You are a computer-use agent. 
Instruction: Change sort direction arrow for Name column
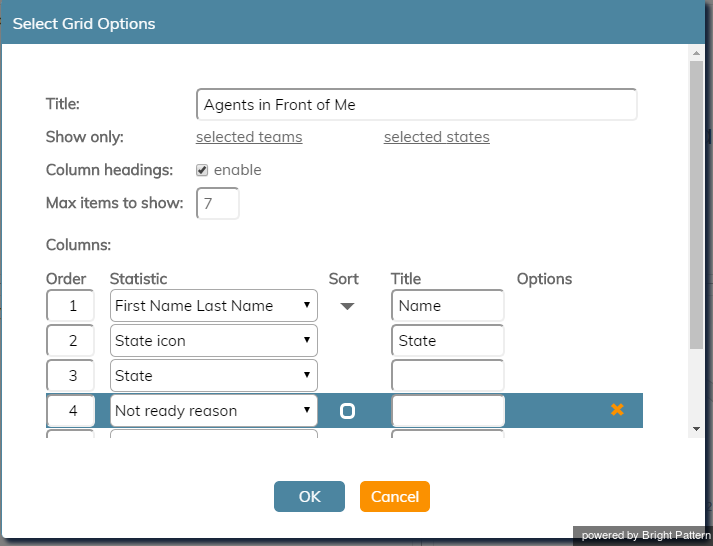[x=347, y=306]
